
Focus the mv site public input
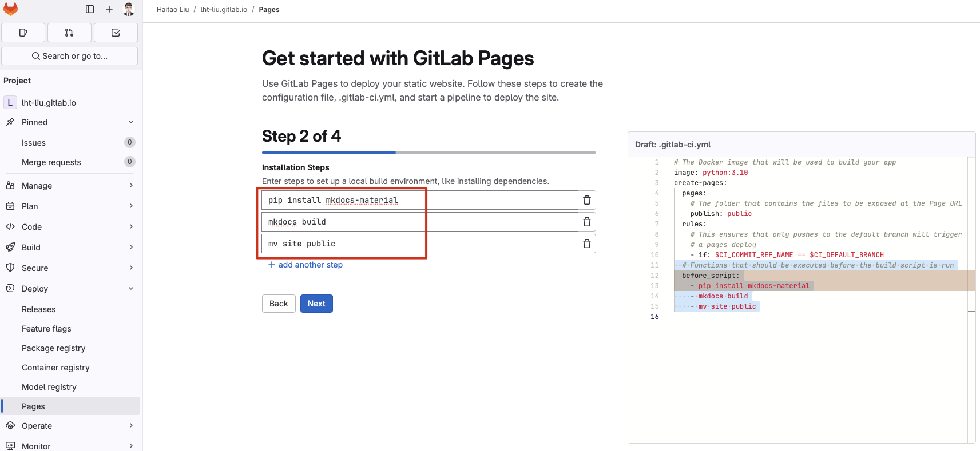click(420, 244)
